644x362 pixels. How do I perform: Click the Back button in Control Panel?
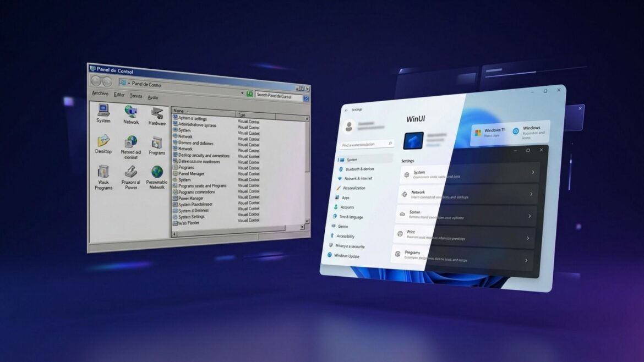tap(96, 81)
